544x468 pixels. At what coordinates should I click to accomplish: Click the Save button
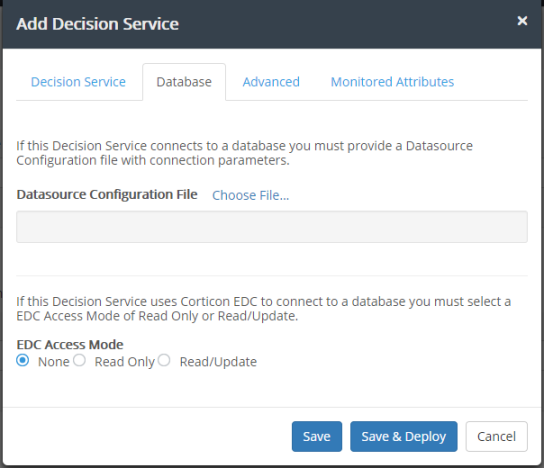(x=317, y=436)
